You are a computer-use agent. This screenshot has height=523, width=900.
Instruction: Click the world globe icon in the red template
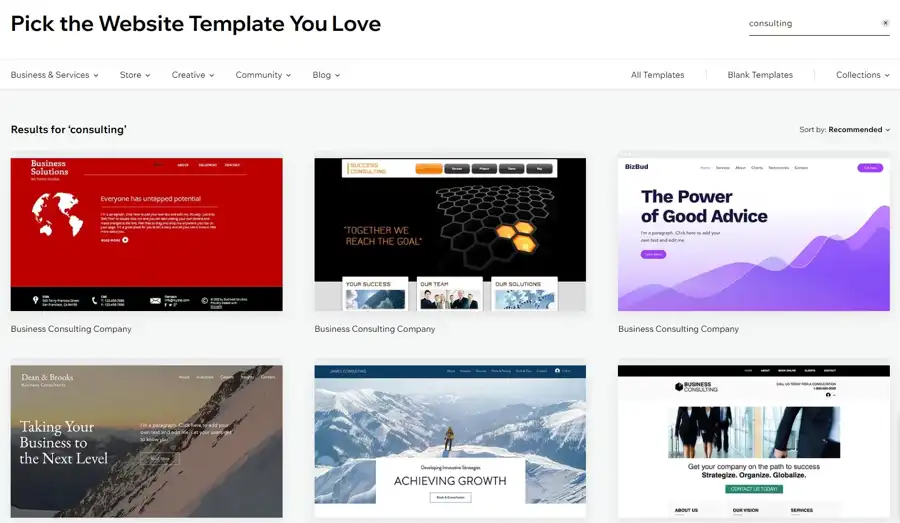click(57, 215)
